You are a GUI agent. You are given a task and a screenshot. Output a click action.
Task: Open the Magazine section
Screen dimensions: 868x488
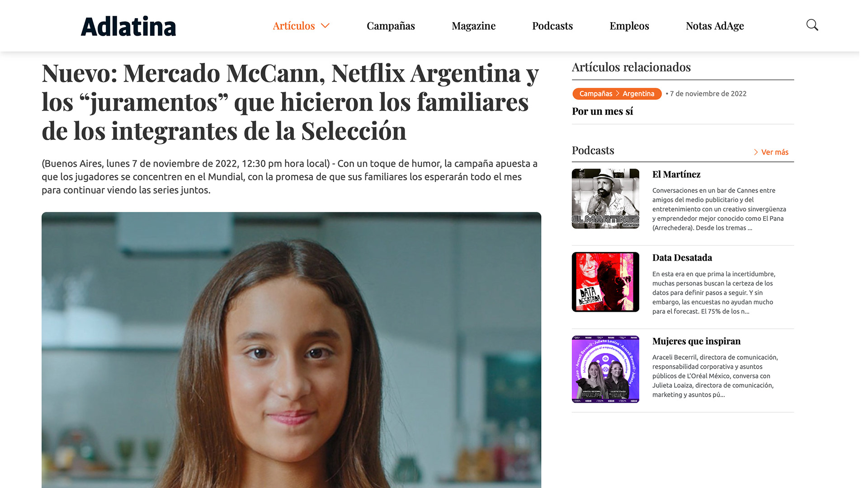[x=473, y=26]
